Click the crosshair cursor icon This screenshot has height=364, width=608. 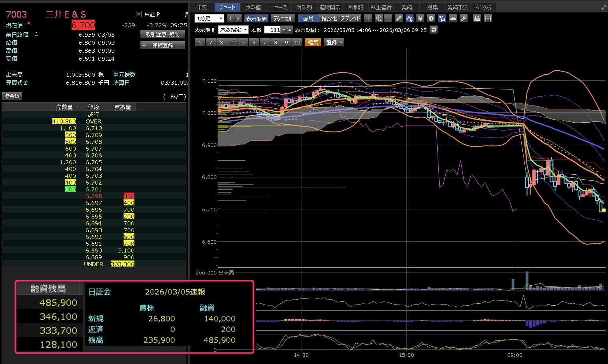368,18
